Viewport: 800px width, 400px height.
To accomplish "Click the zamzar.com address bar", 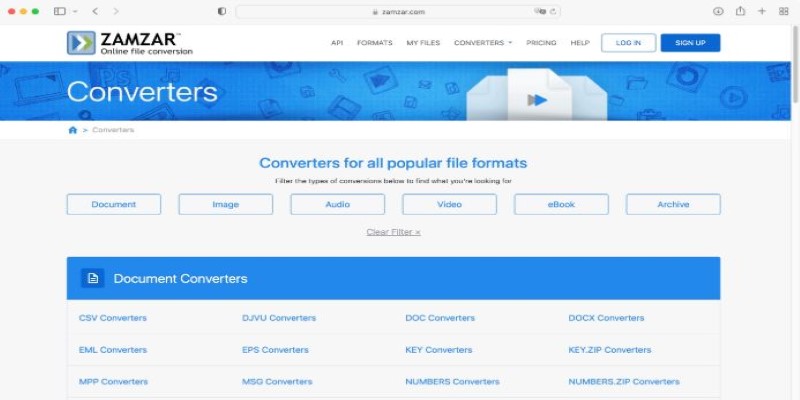I will [x=398, y=12].
